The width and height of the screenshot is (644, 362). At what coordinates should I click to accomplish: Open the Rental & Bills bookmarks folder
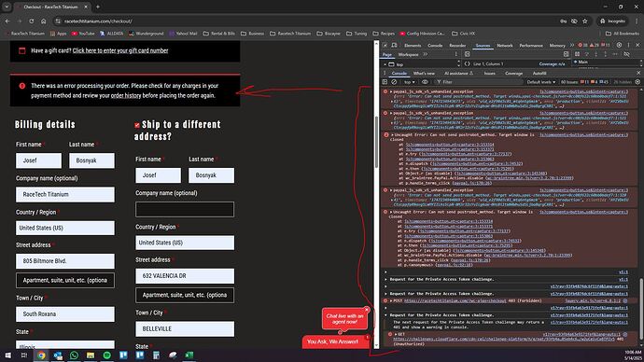click(219, 34)
